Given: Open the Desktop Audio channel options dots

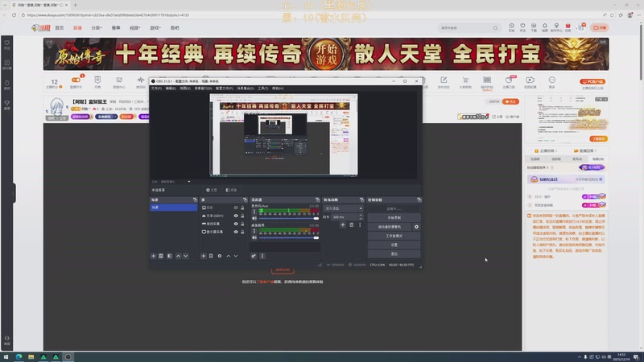Looking at the screenshot, I should (254, 231).
